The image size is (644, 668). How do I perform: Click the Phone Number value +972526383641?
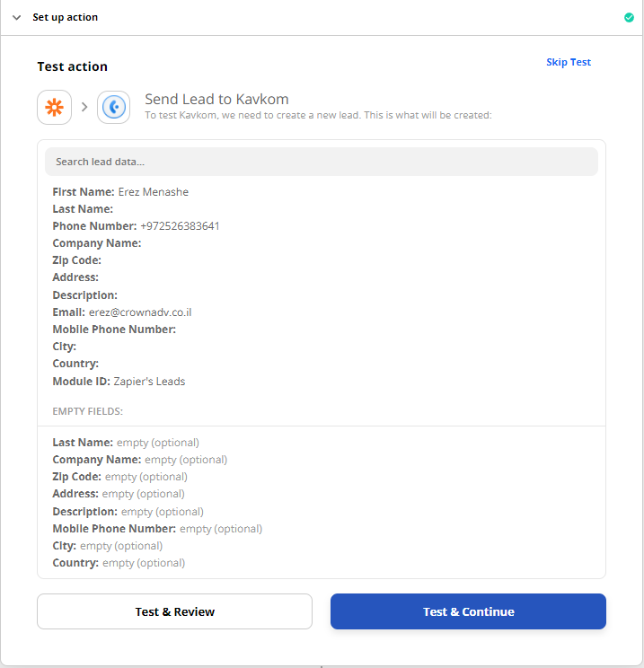180,226
